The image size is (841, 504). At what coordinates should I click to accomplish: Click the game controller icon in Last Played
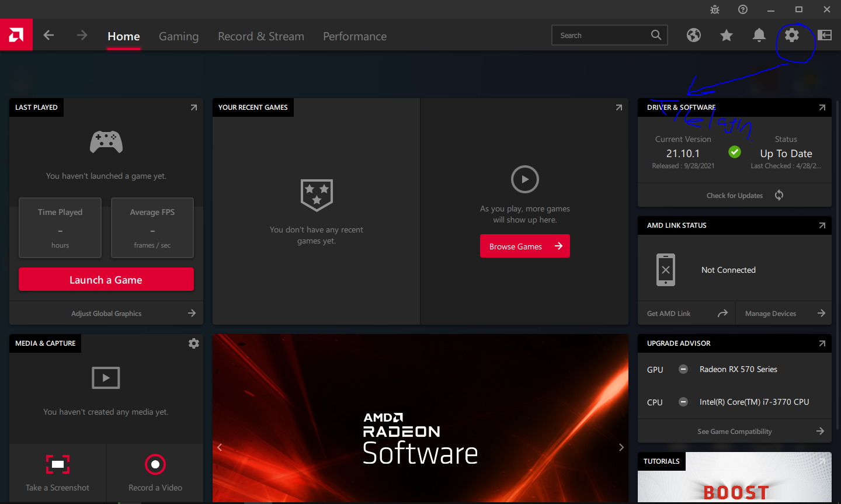pyautogui.click(x=106, y=142)
